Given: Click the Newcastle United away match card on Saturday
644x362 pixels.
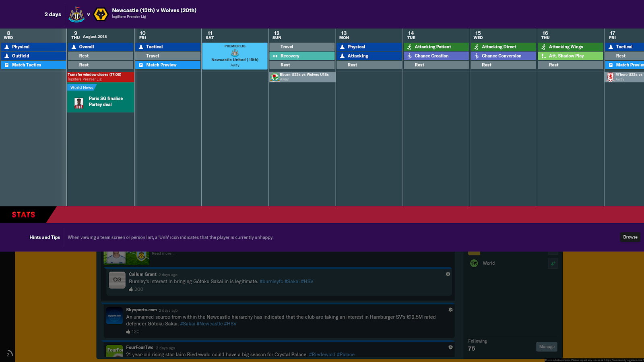Looking at the screenshot, I should (235, 56).
